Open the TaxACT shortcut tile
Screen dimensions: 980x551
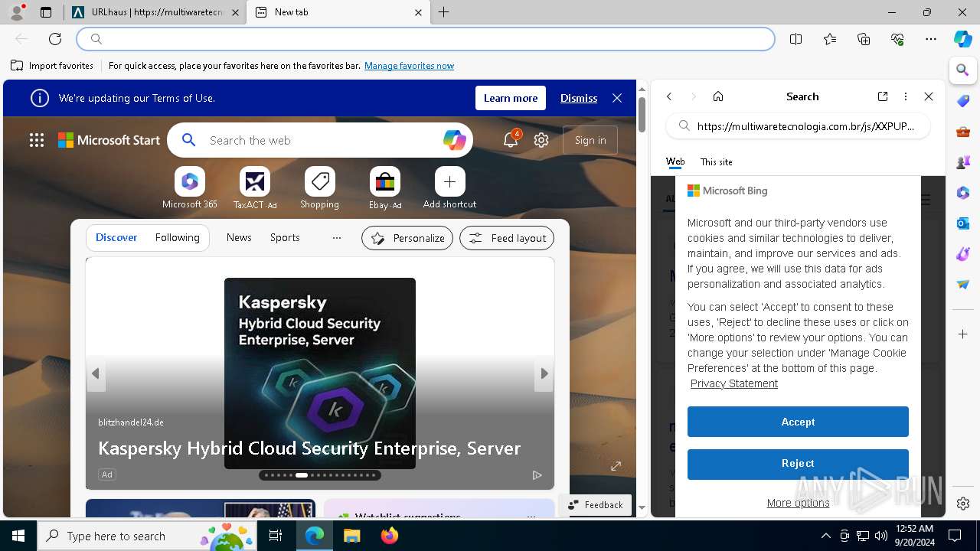(255, 188)
